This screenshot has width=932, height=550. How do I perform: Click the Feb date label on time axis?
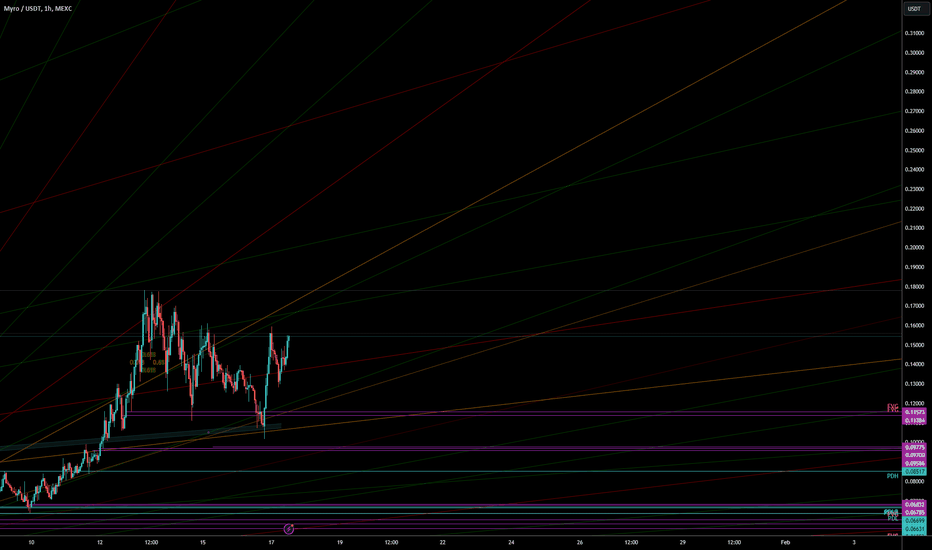click(785, 542)
